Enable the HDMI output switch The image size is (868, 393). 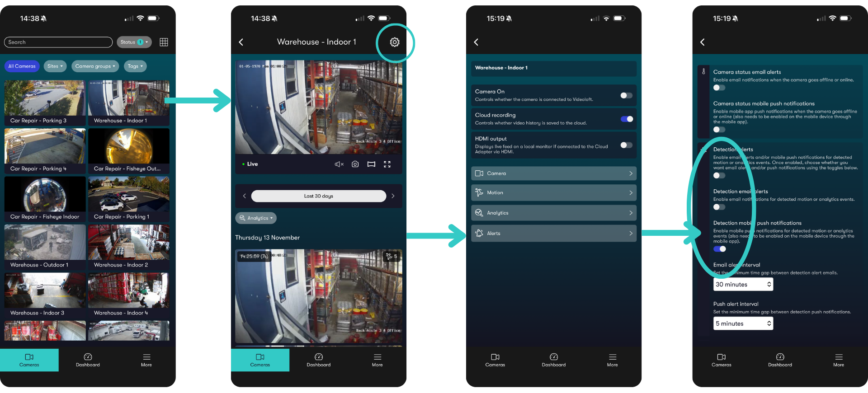click(x=627, y=145)
